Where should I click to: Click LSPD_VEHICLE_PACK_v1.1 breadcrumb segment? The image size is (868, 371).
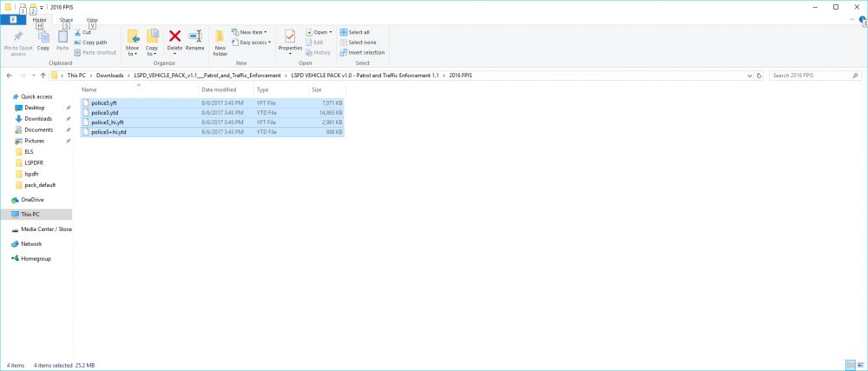(x=207, y=76)
